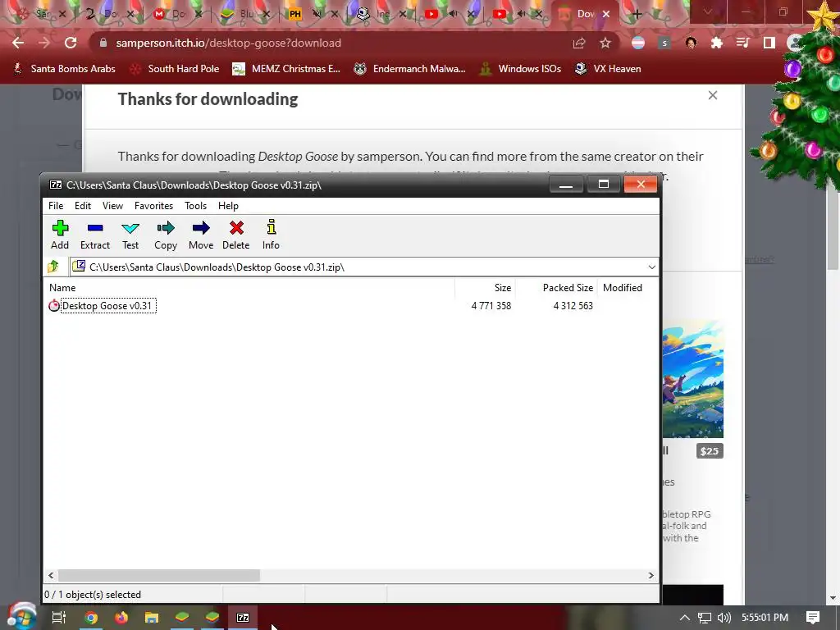Screen dimensions: 840x630
Task: Open the game artwork thumbnail on itch.io
Action: tap(692, 379)
